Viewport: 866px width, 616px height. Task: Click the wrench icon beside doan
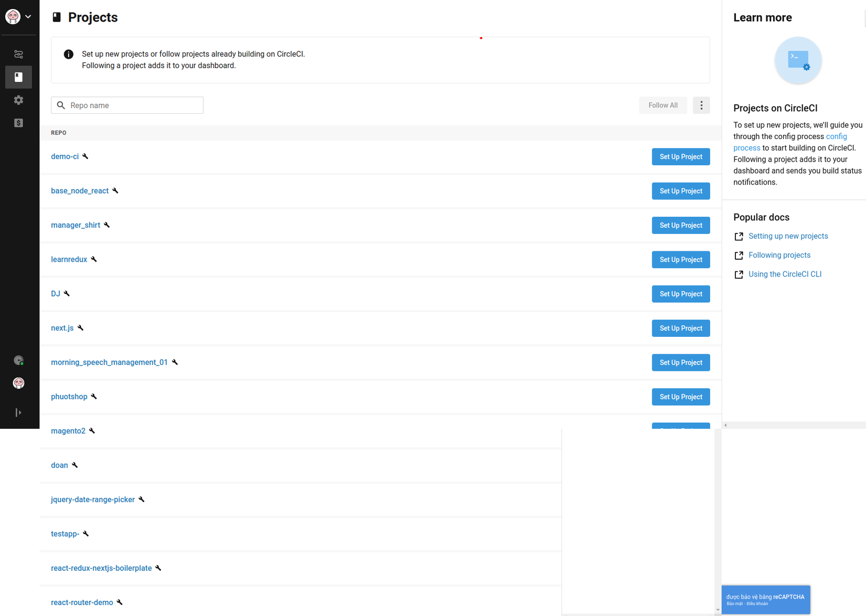coord(75,465)
